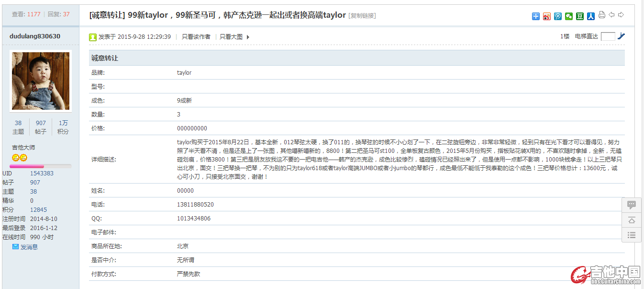The height and width of the screenshot is (289, 644).
Task: Open the [诚意转让] category link
Action: point(107,15)
